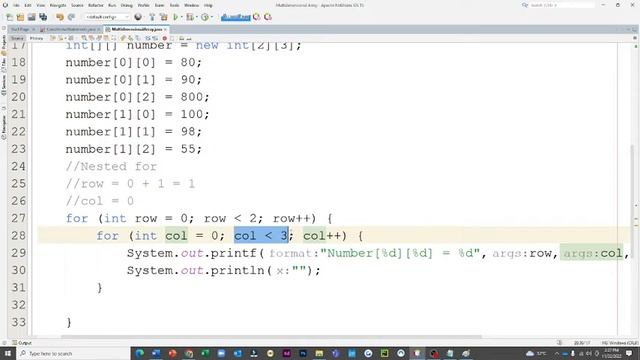Open the Source menu

[x=77, y=5]
